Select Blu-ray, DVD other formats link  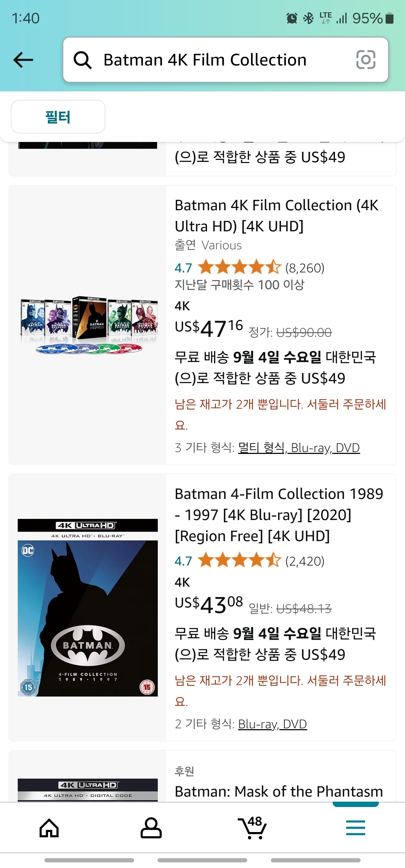pyautogui.click(x=273, y=724)
